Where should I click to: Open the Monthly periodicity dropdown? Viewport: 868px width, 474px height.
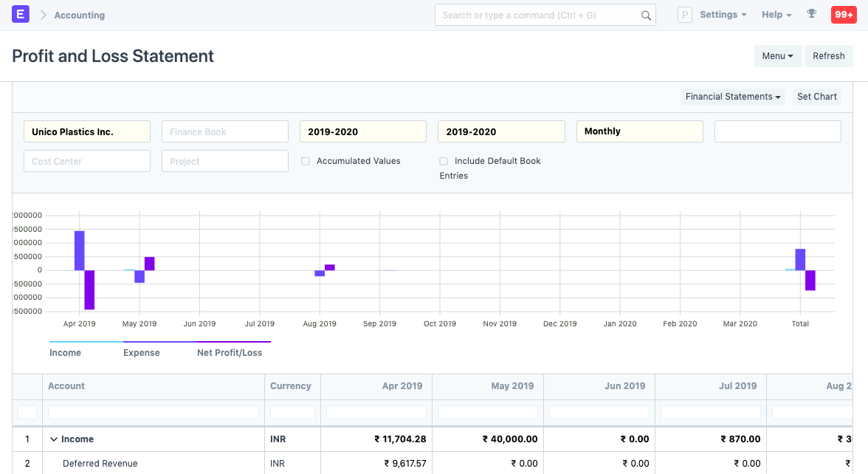(x=639, y=131)
